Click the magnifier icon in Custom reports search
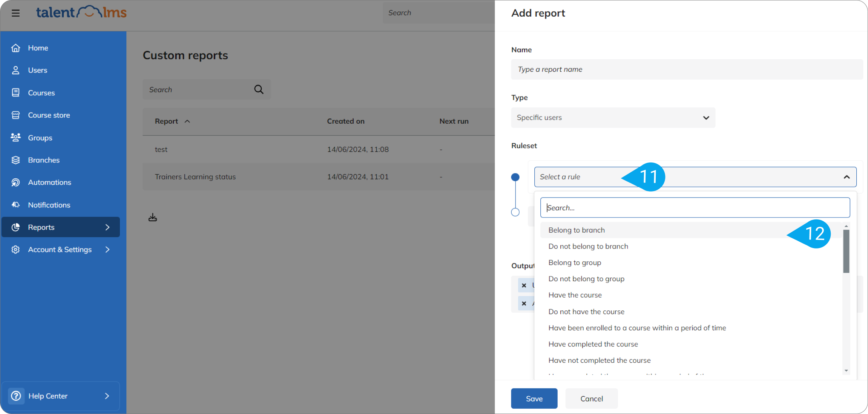This screenshot has height=414, width=868. [259, 89]
